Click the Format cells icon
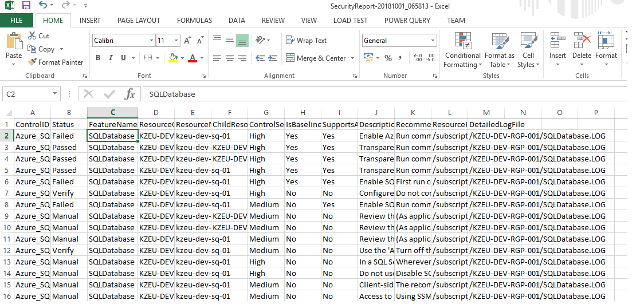The height and width of the screenshot is (308, 644). click(606, 40)
